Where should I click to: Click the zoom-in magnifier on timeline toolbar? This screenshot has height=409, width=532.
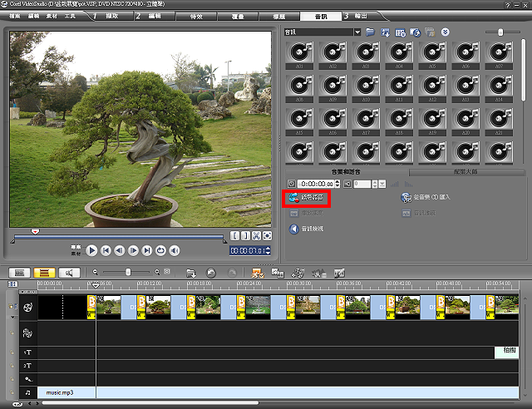point(157,272)
